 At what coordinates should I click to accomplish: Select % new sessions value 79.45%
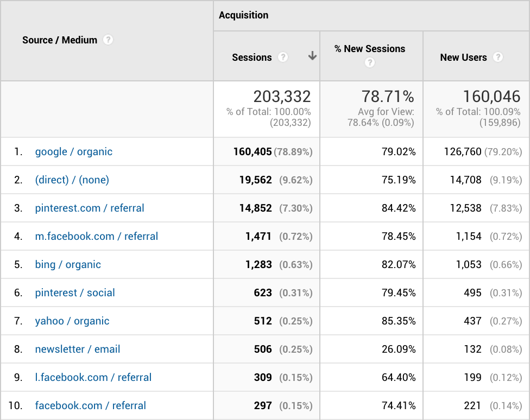(399, 292)
